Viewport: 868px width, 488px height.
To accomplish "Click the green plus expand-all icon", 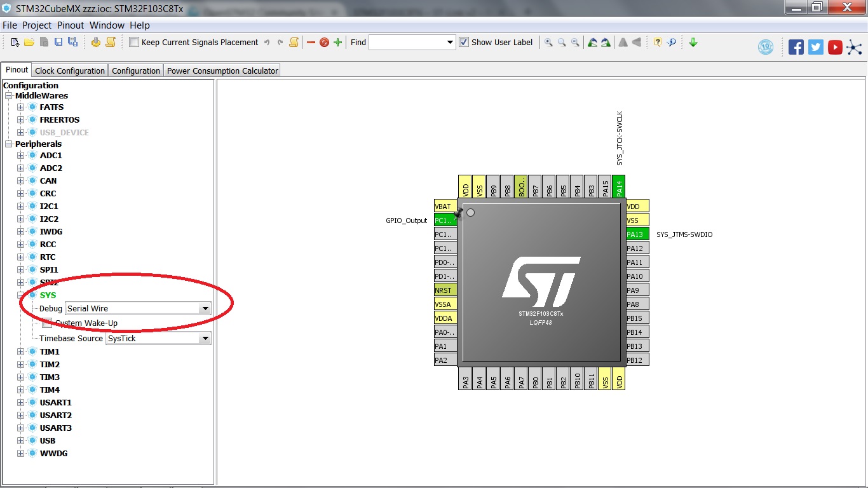I will (338, 43).
